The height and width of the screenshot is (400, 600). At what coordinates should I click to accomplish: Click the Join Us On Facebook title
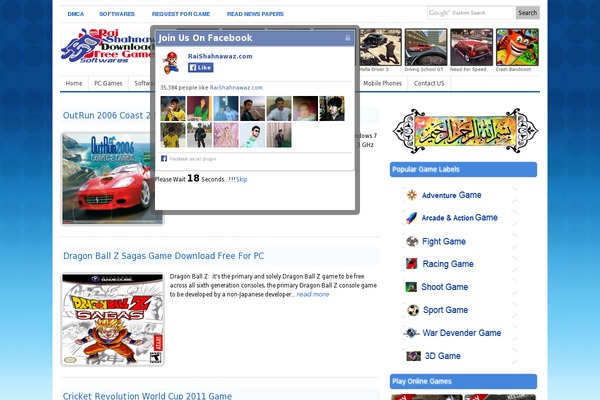(x=205, y=38)
